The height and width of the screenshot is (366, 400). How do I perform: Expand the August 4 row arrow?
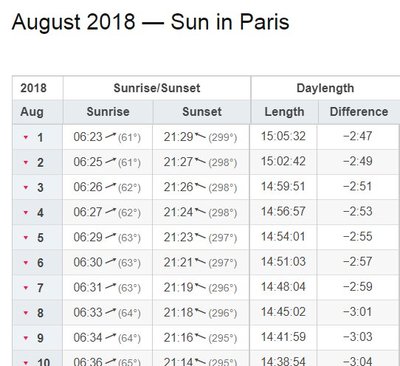point(26,212)
